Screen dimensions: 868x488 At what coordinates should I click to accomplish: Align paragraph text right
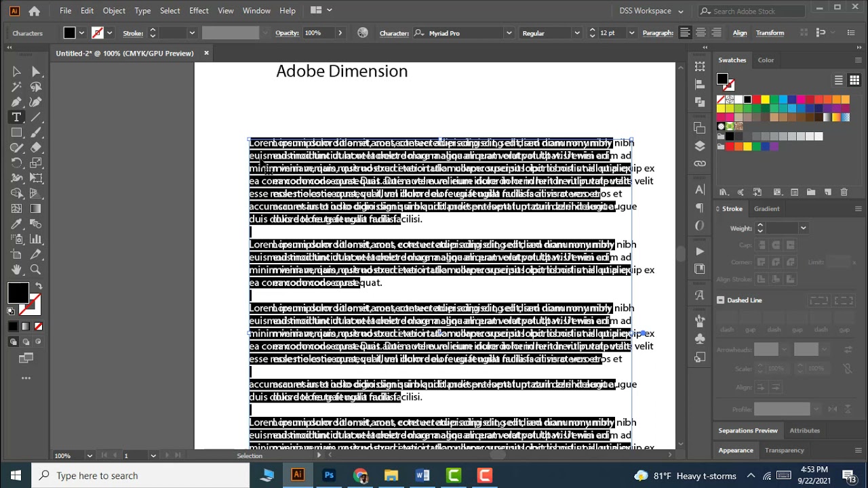click(716, 33)
